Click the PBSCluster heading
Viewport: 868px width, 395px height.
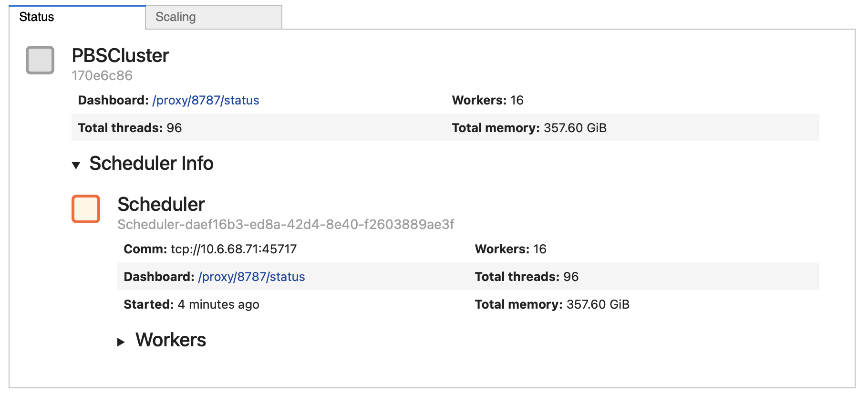pos(120,56)
